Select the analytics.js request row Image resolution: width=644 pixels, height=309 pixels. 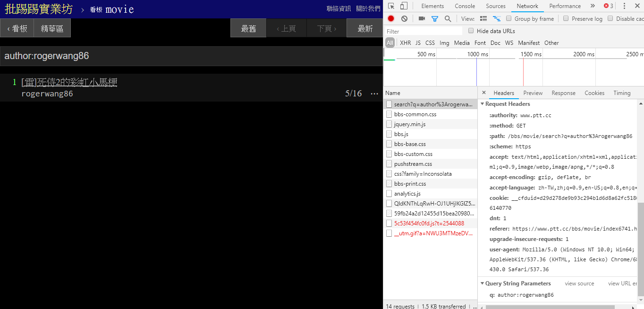(430, 194)
